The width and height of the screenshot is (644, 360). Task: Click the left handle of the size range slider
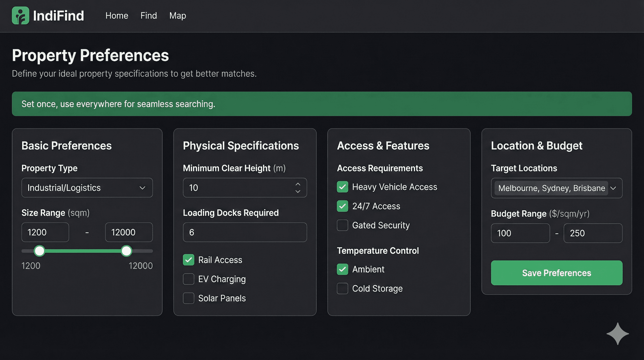[40, 251]
